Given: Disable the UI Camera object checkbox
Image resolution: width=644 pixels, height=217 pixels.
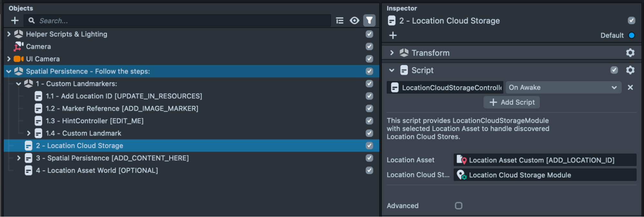Looking at the screenshot, I should (x=369, y=59).
